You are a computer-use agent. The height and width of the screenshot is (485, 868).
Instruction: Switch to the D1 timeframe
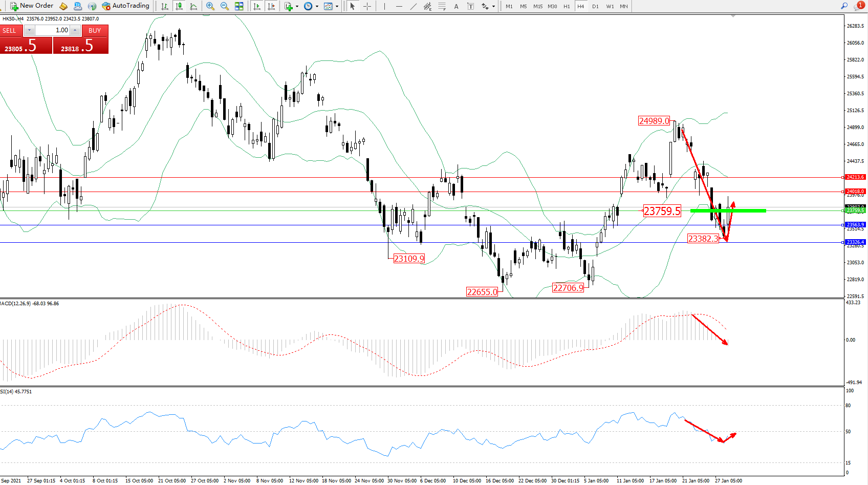(x=595, y=6)
